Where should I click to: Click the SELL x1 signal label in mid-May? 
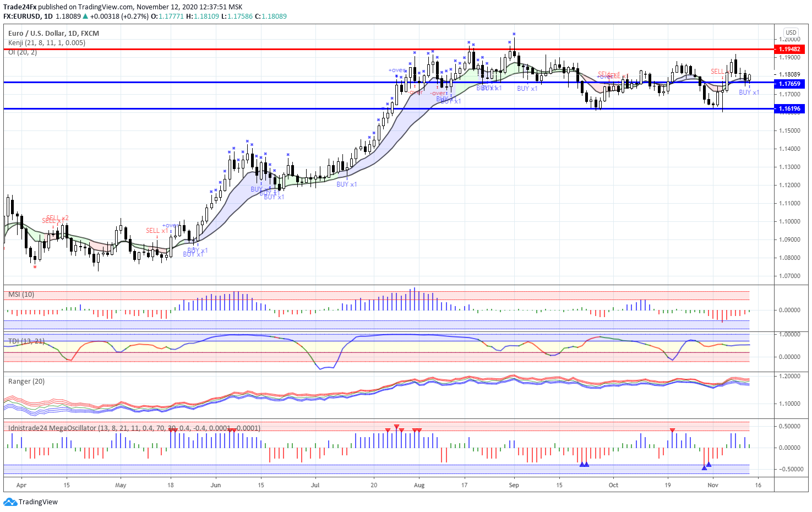(x=157, y=231)
